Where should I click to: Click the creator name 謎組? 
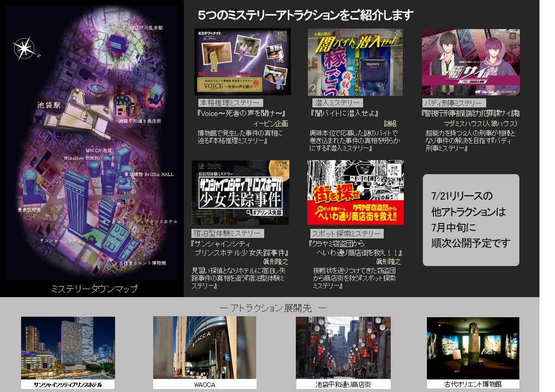tap(390, 123)
